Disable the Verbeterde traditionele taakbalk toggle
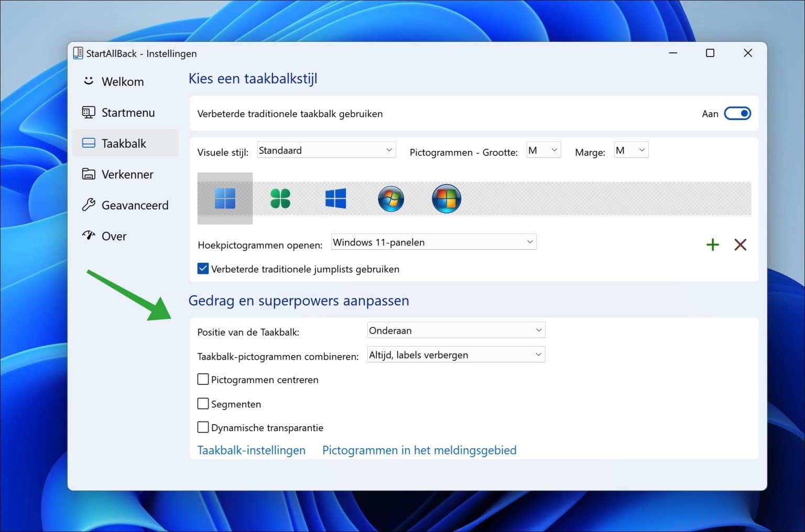Viewport: 805px width, 532px height. [x=737, y=113]
